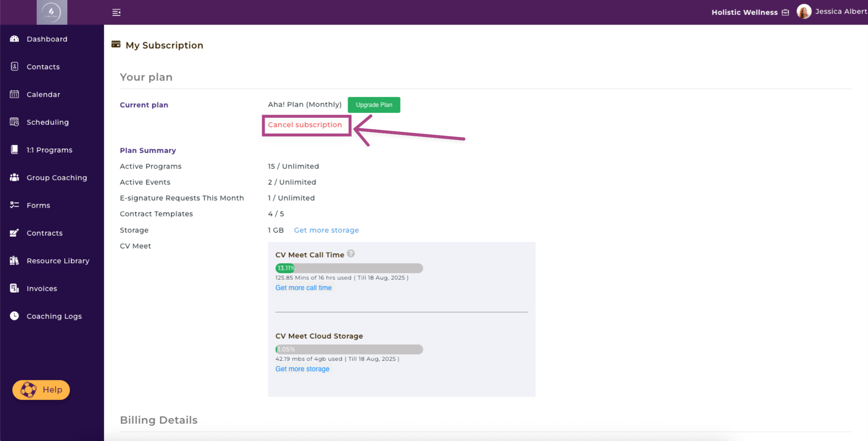Click Jessica Albert's profile avatar

pos(803,11)
